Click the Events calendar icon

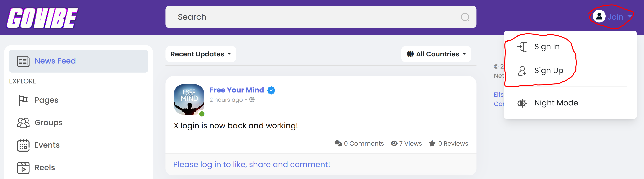click(23, 145)
